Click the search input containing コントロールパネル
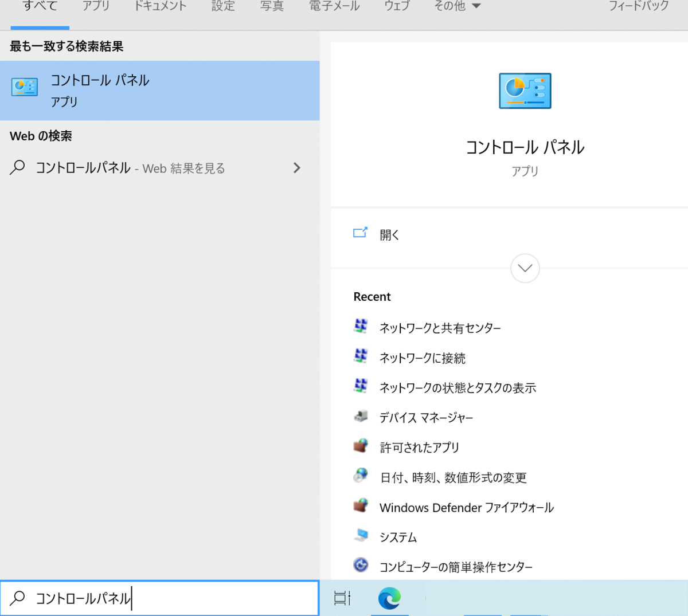Viewport: 688px width, 616px height. pos(159,598)
